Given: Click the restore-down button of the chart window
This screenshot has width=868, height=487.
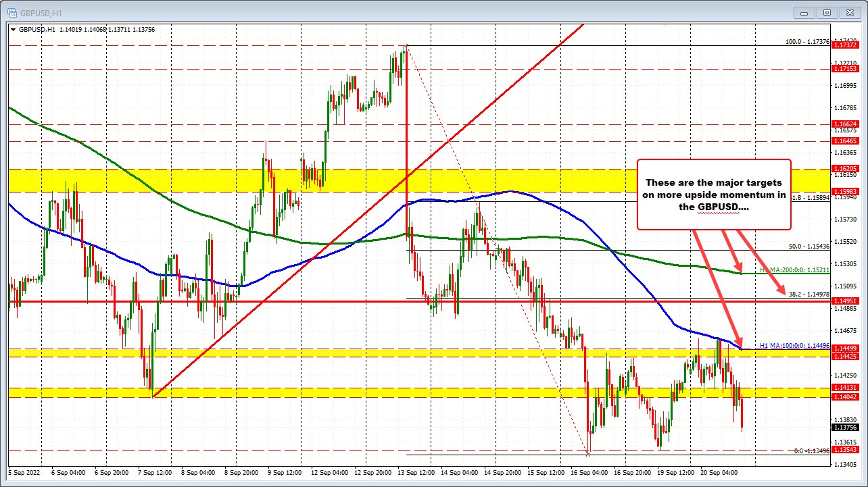Looking at the screenshot, I should tap(827, 11).
